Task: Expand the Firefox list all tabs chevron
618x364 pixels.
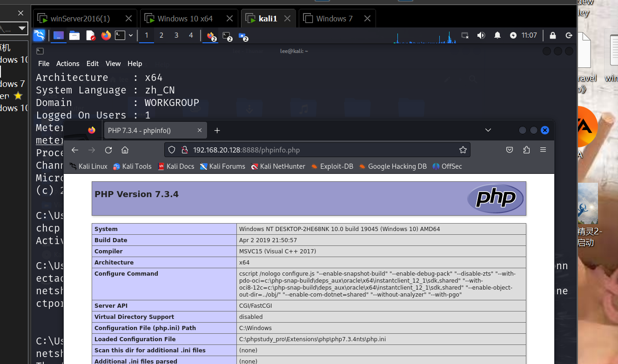Action: pos(488,130)
